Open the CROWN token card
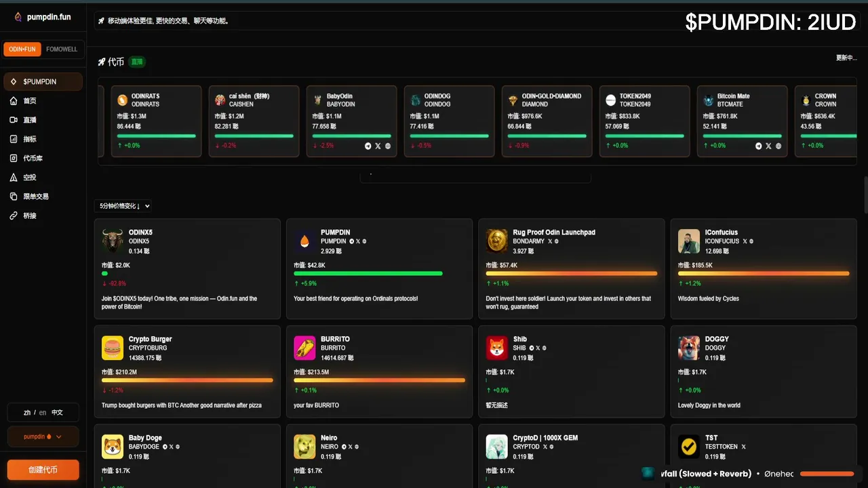 pos(826,121)
